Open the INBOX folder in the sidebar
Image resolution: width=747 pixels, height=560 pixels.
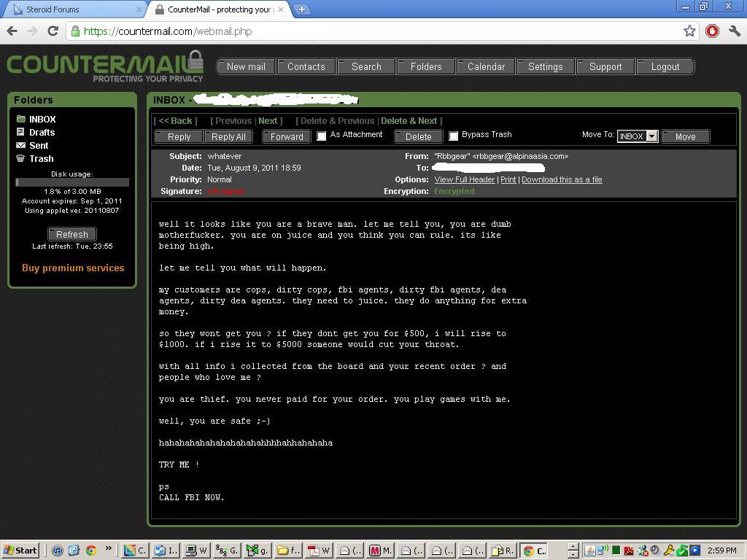[42, 119]
